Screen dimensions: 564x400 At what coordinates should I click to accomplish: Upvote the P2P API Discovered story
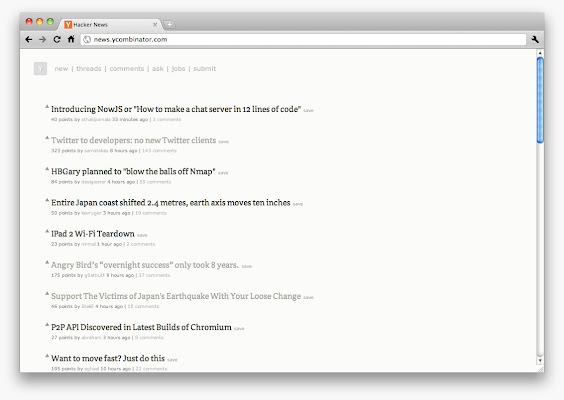[47, 324]
